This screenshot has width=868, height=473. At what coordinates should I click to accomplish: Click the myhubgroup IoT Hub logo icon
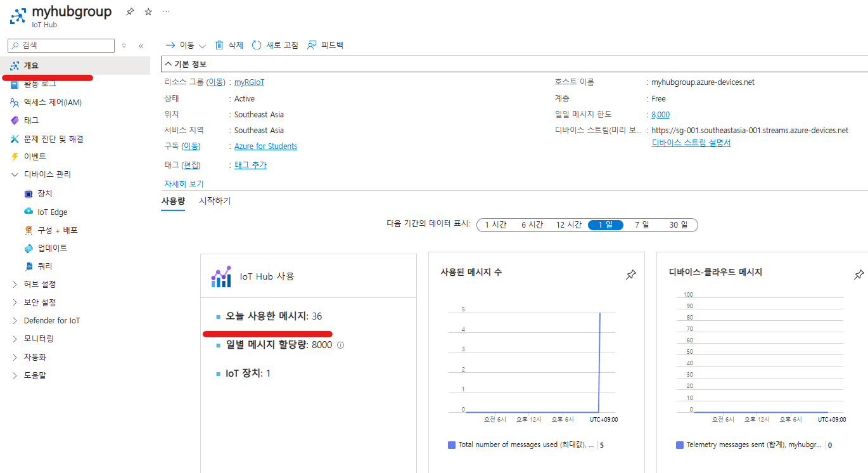(18, 15)
